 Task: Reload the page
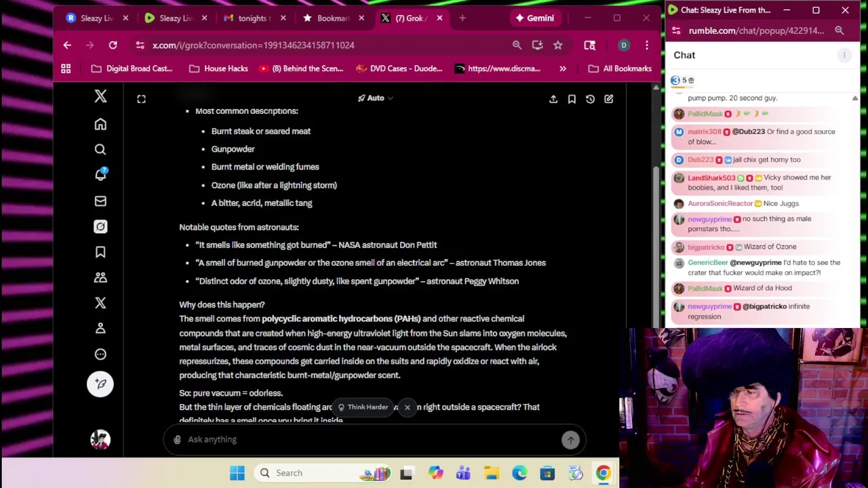pyautogui.click(x=113, y=45)
